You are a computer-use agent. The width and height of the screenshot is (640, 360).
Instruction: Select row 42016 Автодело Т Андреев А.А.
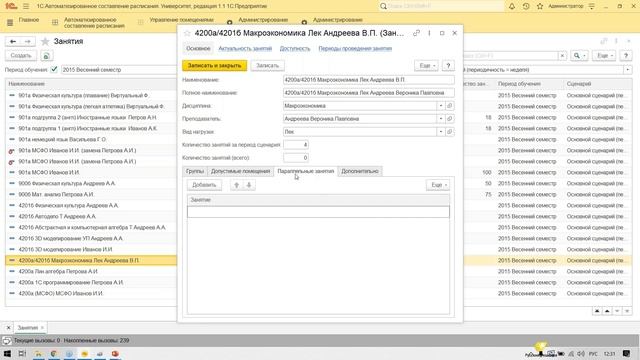[x=91, y=216]
